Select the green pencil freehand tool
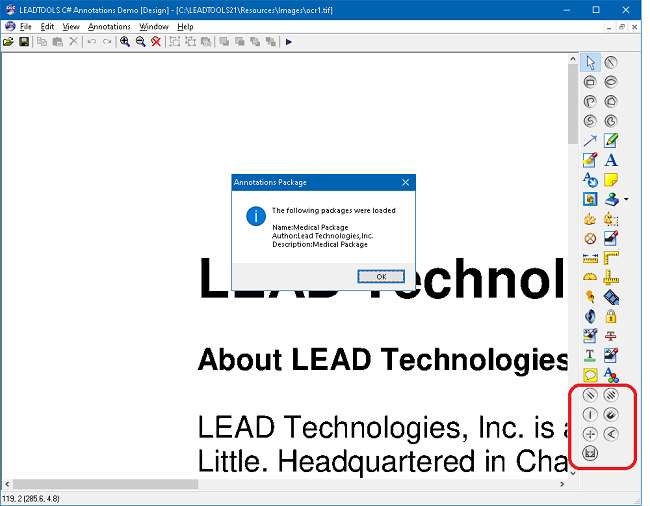The width and height of the screenshot is (650, 506). coord(611,140)
